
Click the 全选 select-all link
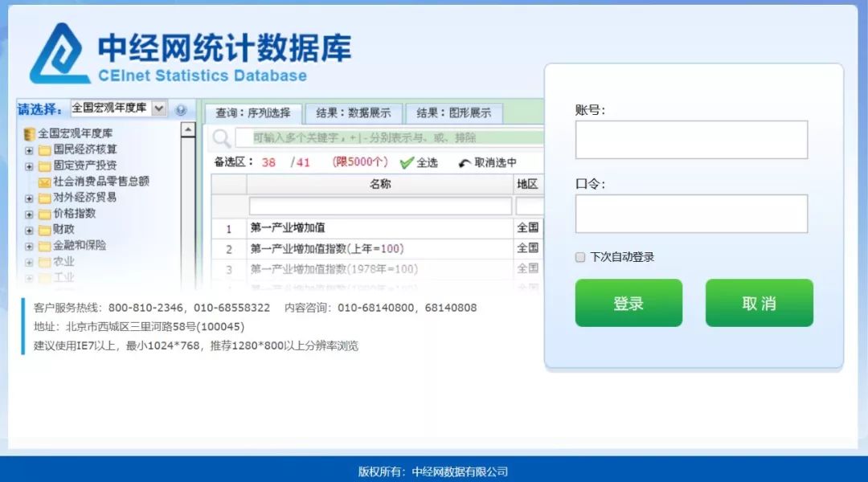(x=427, y=163)
